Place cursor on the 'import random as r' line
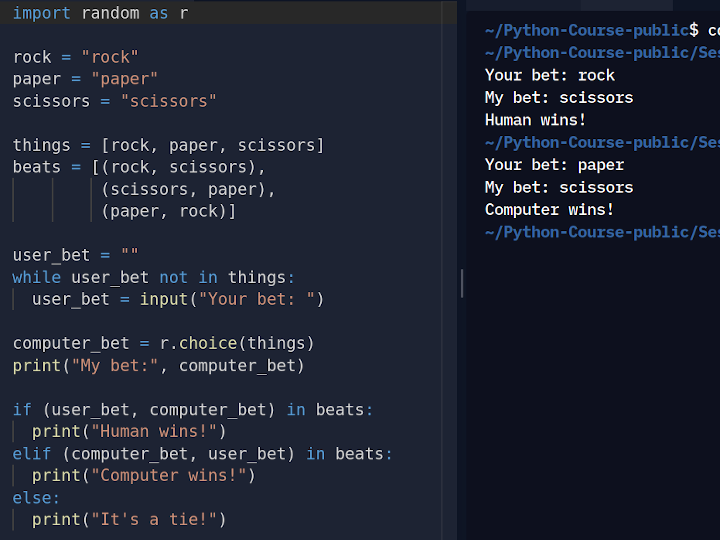720x540 pixels. 101,13
